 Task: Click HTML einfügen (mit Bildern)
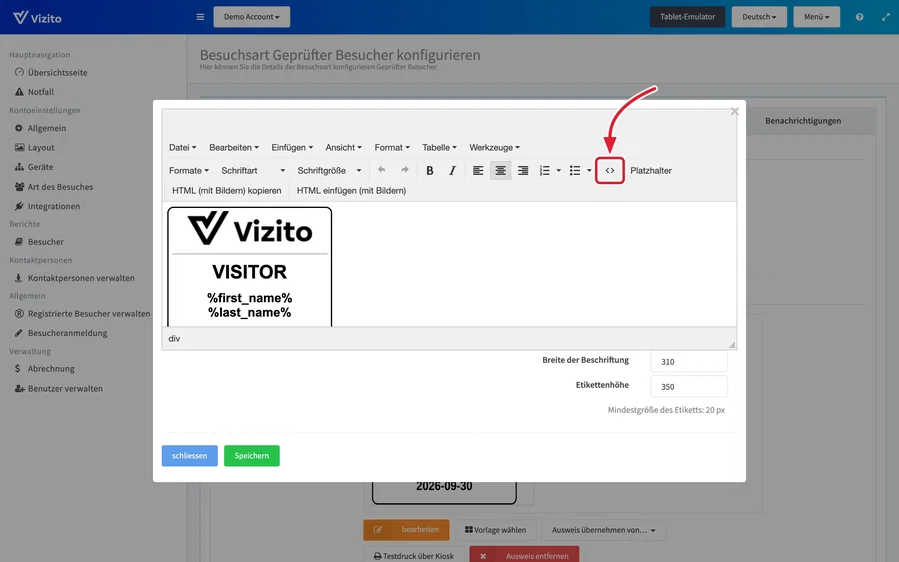(x=351, y=190)
